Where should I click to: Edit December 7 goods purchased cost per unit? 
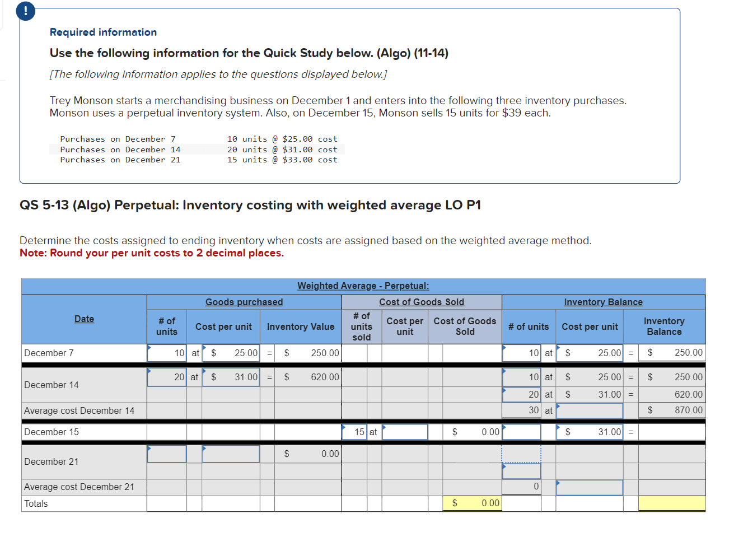tap(231, 353)
